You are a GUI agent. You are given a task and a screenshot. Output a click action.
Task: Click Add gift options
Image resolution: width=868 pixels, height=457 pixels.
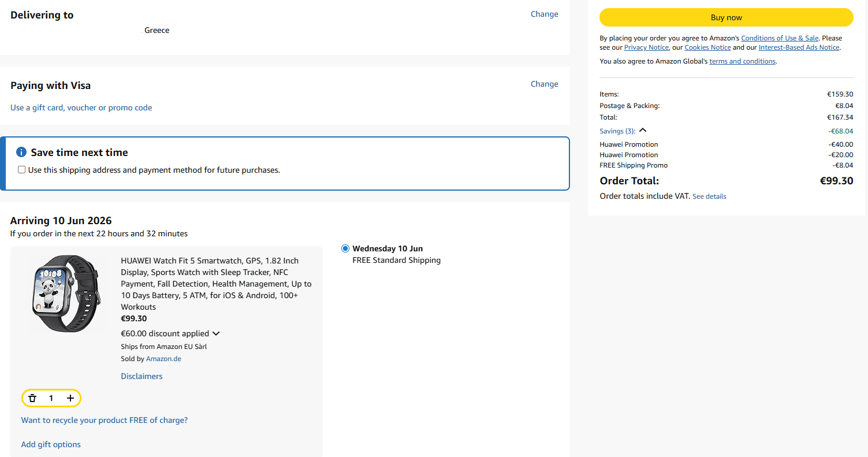51,444
